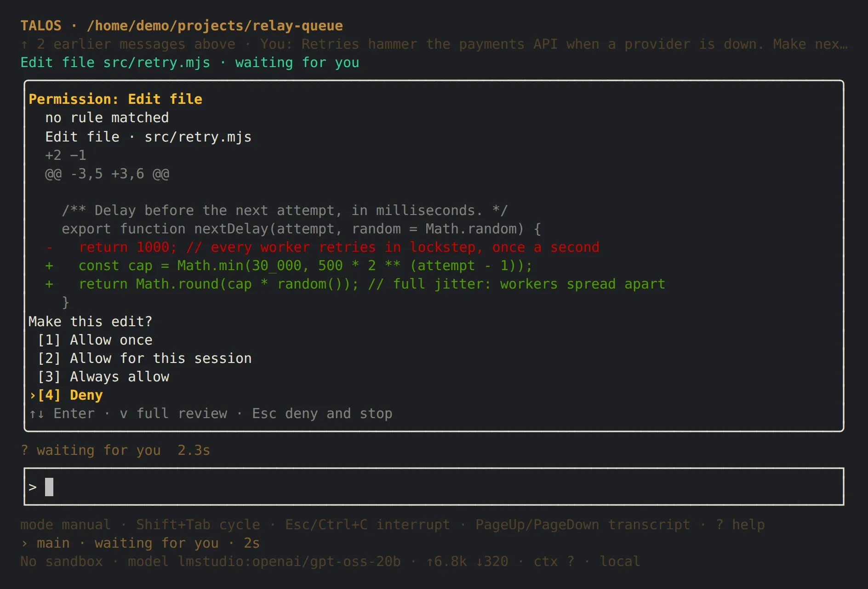Viewport: 868px width, 589px height.
Task: Click the 'No sandbox' status entry
Action: point(62,561)
